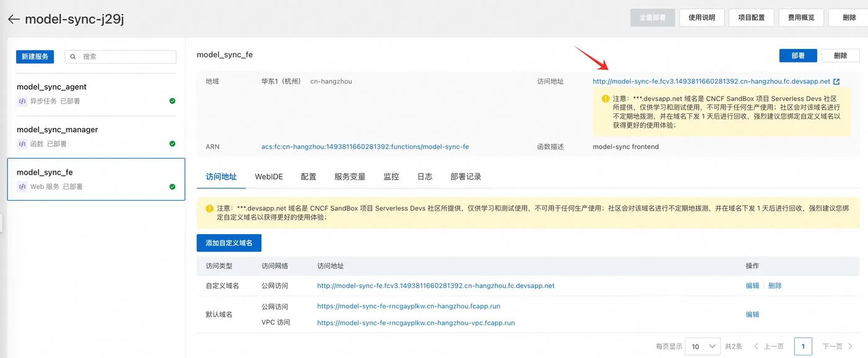Click the 自定义域名 cell in table
This screenshot has width=868, height=358.
click(222, 286)
